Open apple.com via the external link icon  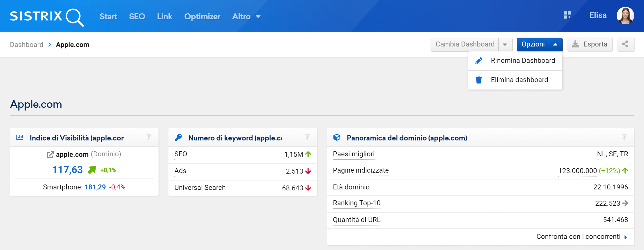pyautogui.click(x=50, y=155)
